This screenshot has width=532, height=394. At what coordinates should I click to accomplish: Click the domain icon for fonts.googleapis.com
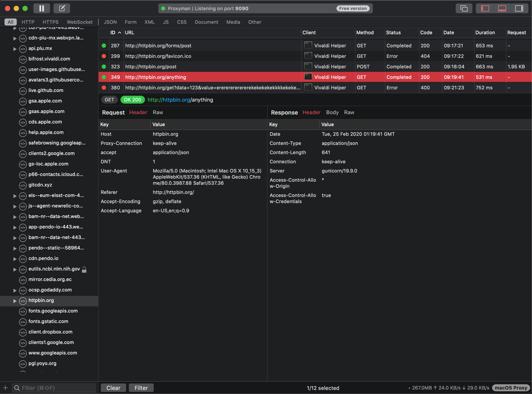tap(23, 311)
